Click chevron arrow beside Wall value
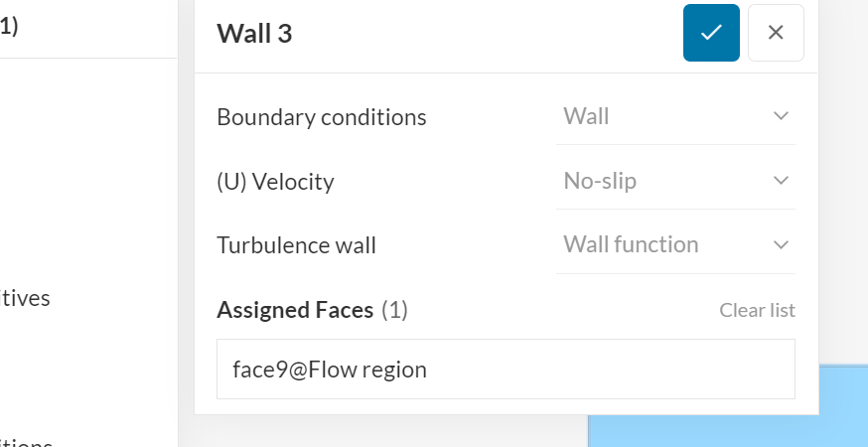 pos(781,116)
